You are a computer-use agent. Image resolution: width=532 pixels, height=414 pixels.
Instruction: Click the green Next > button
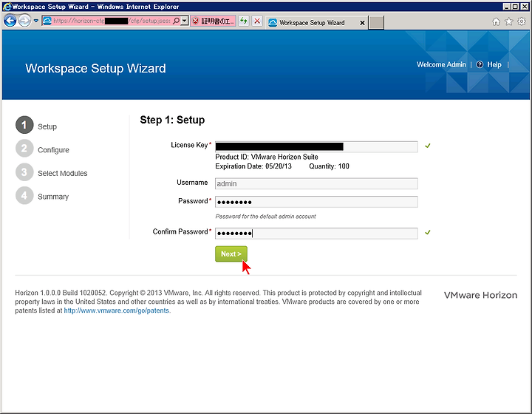pyautogui.click(x=231, y=254)
